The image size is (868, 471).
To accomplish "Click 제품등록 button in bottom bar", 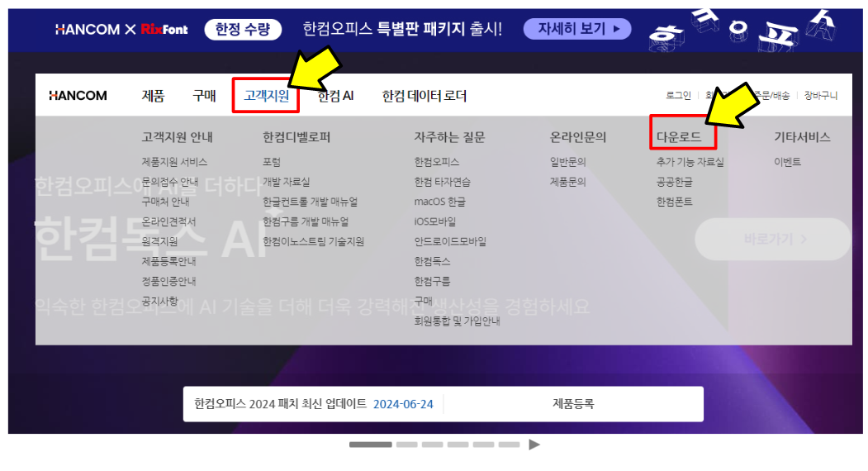I will click(x=573, y=404).
